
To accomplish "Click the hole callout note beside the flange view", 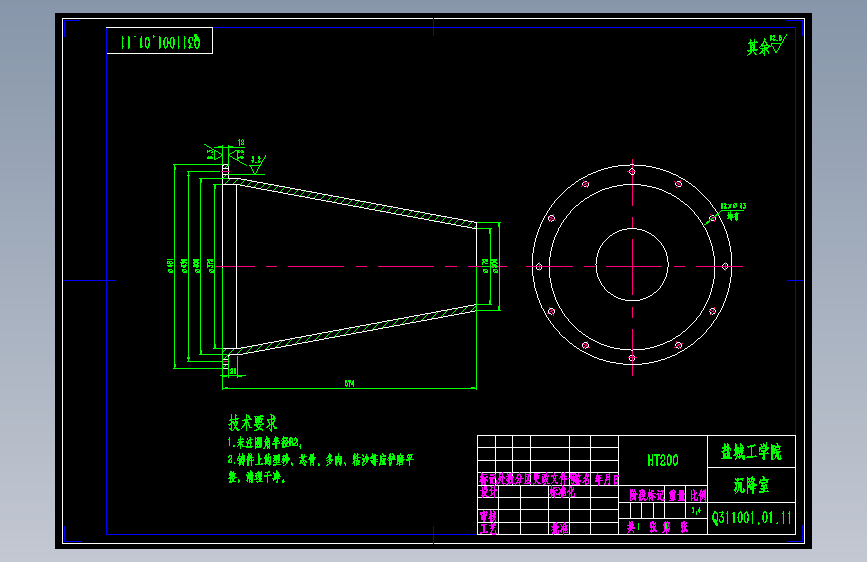I will (733, 211).
